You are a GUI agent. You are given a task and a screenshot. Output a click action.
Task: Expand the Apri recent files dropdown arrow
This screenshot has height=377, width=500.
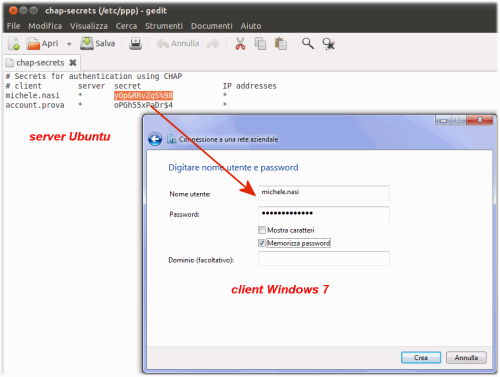tap(69, 44)
